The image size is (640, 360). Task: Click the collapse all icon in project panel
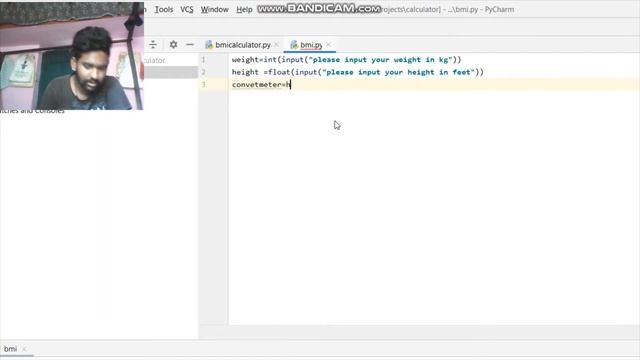(x=153, y=44)
